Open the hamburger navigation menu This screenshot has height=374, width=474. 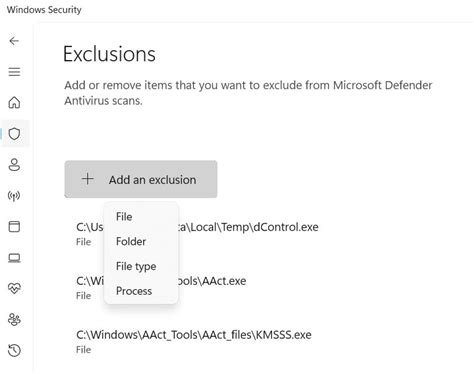click(x=14, y=72)
